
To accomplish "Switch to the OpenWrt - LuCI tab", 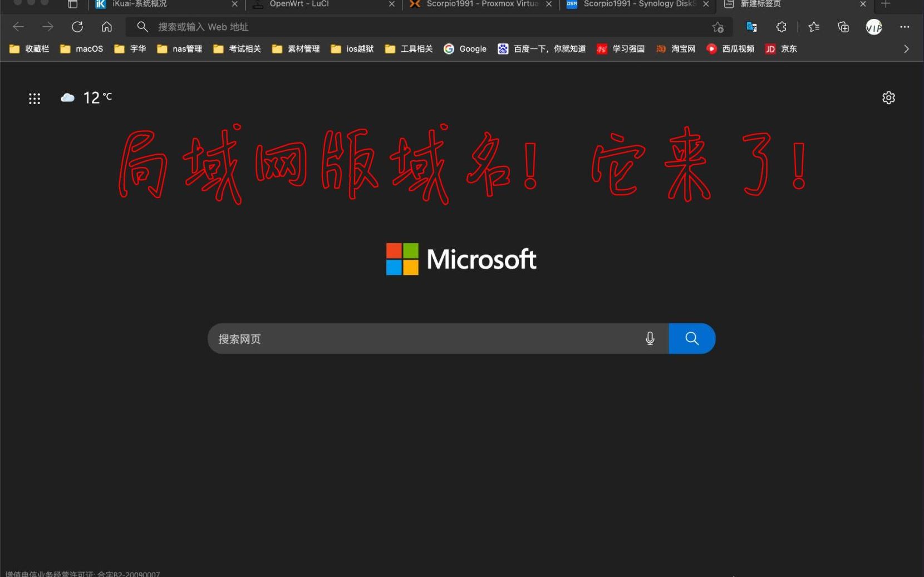I will point(324,4).
